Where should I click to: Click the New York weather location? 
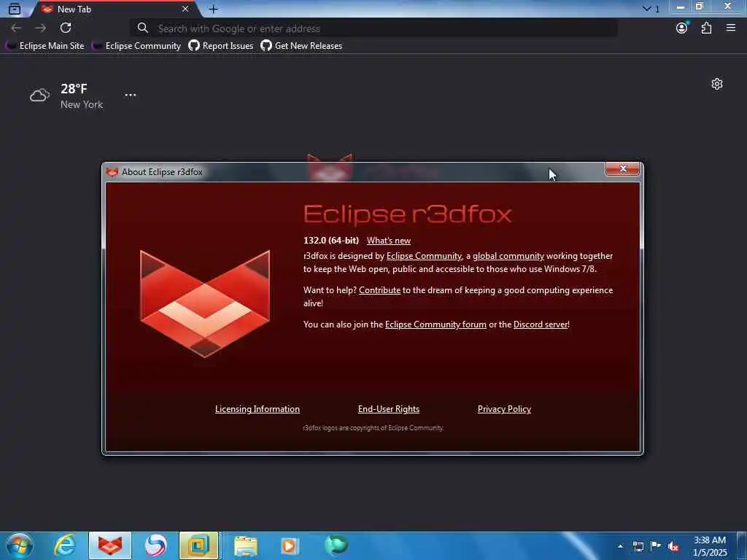click(82, 104)
